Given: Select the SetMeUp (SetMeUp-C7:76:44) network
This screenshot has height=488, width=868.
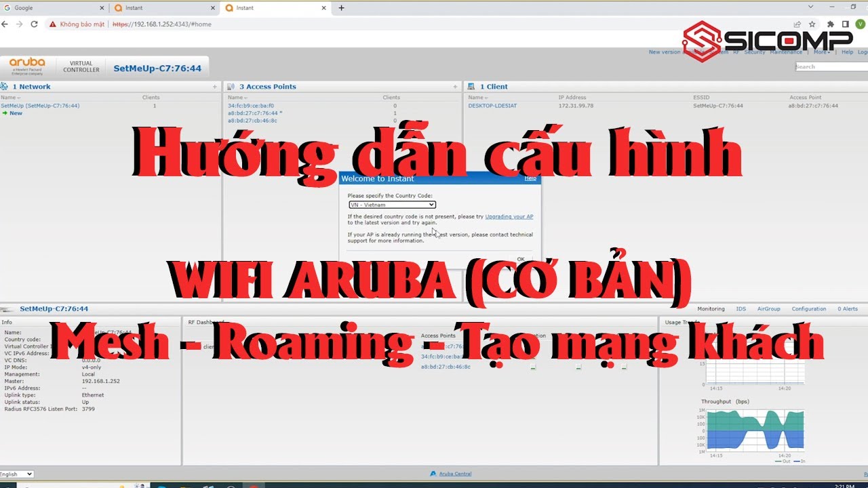Looking at the screenshot, I should tap(40, 106).
